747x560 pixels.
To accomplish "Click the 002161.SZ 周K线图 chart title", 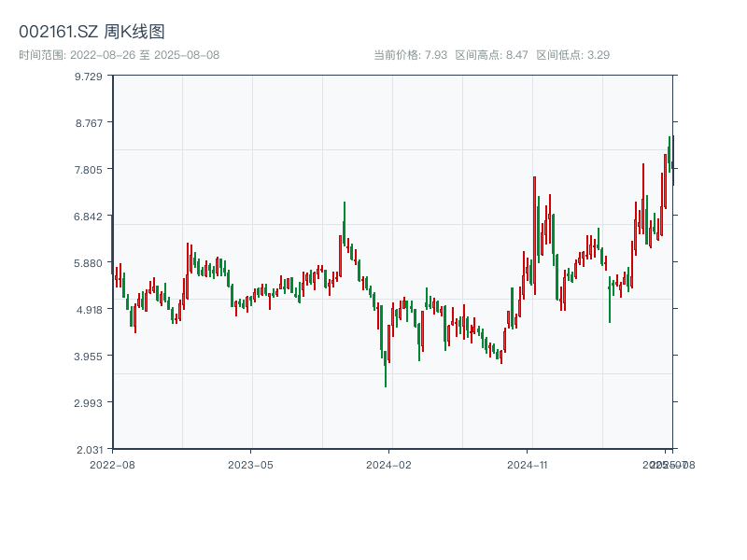I will tap(92, 31).
